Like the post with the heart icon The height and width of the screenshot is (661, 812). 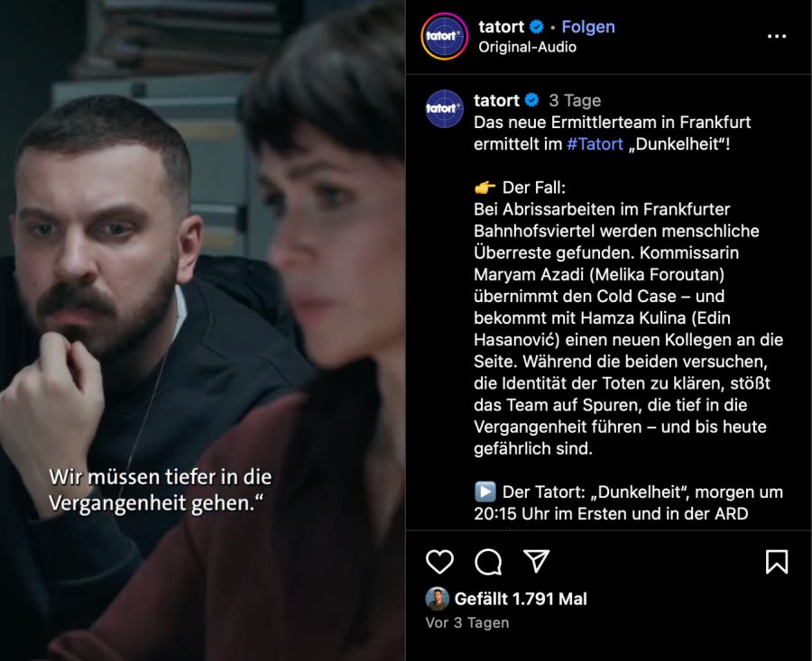tap(439, 562)
